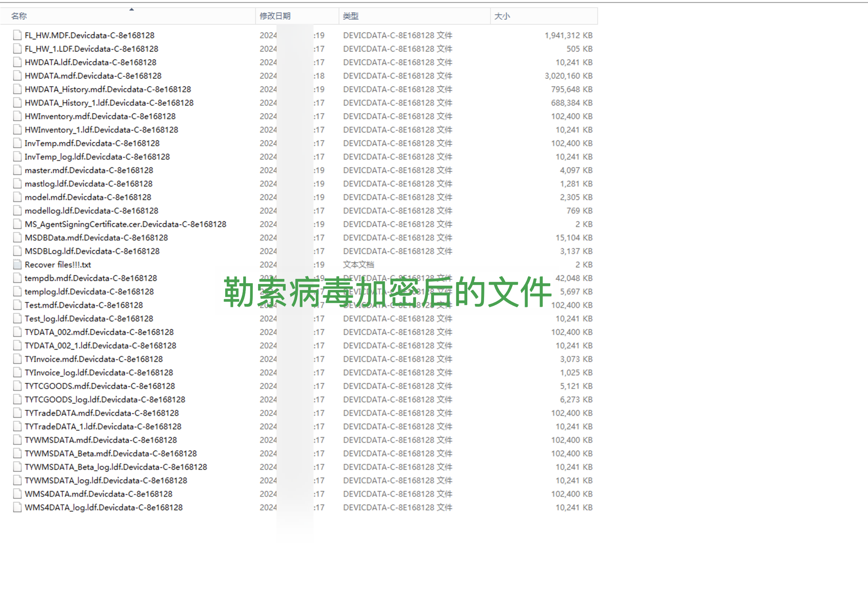Select file name TYWMSDATA_Beta.mdf.Devicdata-C-8e168128
Image resolution: width=868 pixels, height=597 pixels.
pos(111,453)
